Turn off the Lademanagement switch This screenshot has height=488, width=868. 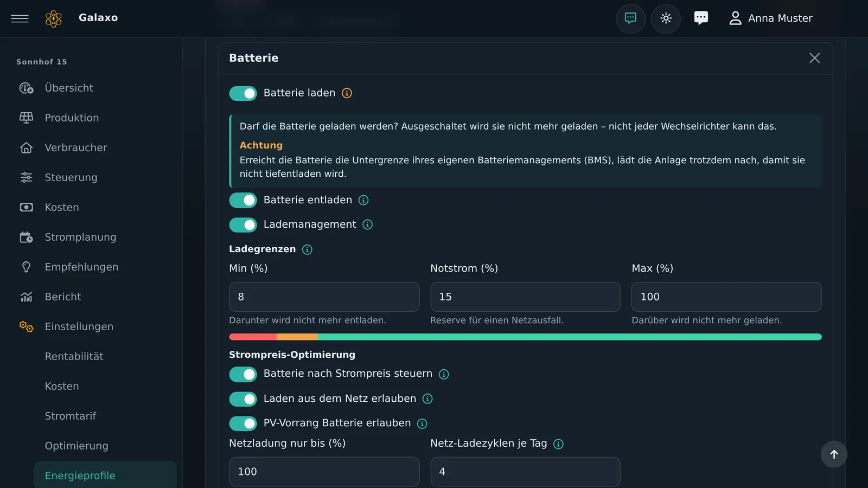click(243, 224)
